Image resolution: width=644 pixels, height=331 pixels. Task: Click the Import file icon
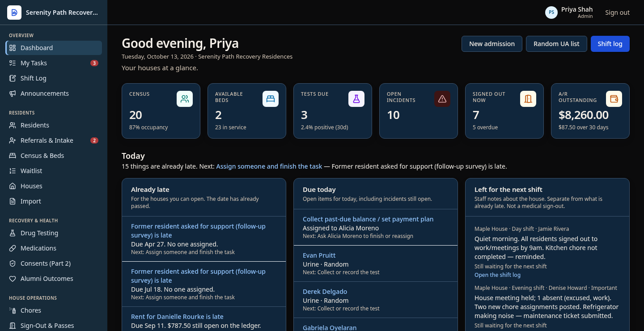click(x=13, y=201)
